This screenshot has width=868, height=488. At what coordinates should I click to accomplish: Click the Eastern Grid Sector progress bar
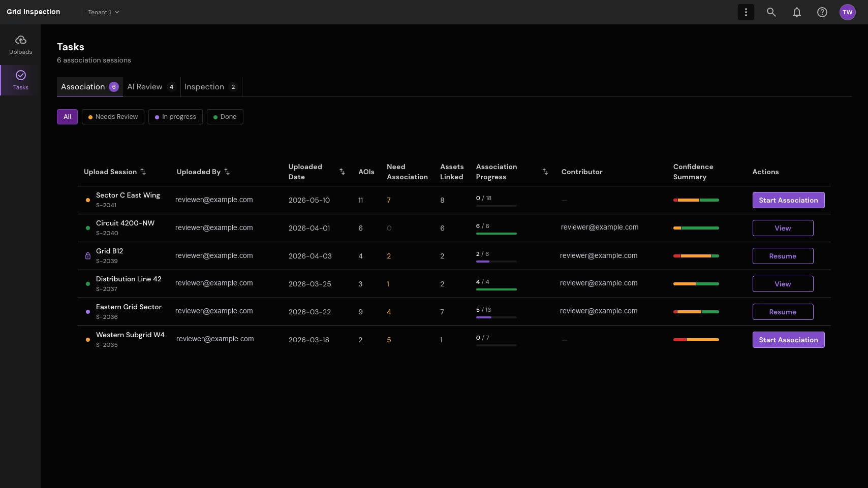tap(497, 317)
